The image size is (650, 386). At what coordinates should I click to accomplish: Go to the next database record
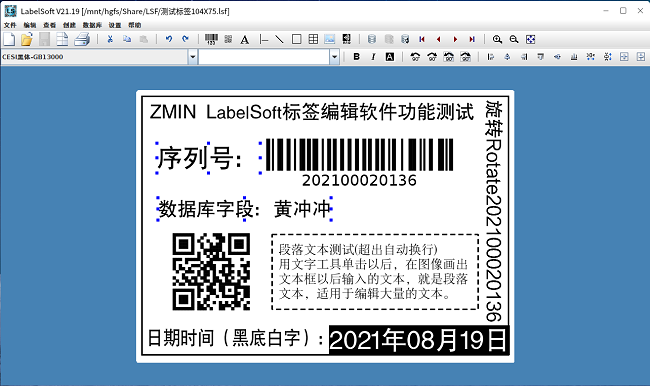[455, 39]
